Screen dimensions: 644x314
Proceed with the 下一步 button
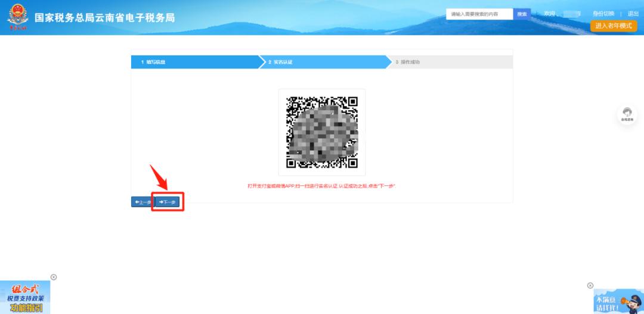click(x=167, y=202)
